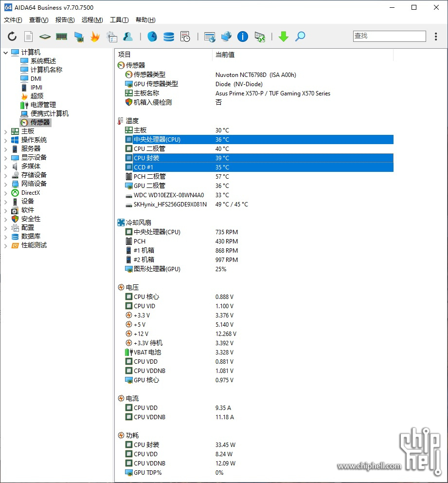Click in the 查找 search field
The height and width of the screenshot is (483, 448).
tap(389, 37)
